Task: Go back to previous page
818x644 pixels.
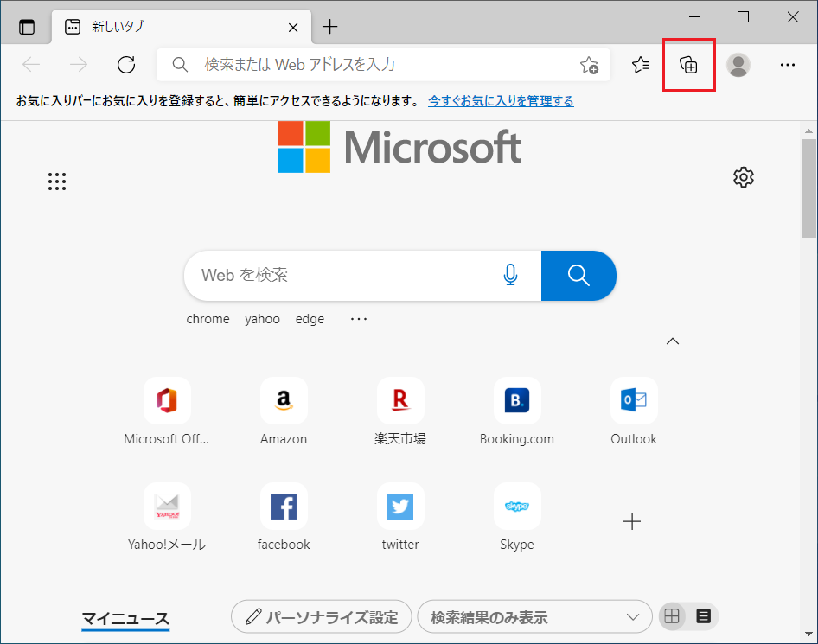Action: tap(31, 65)
